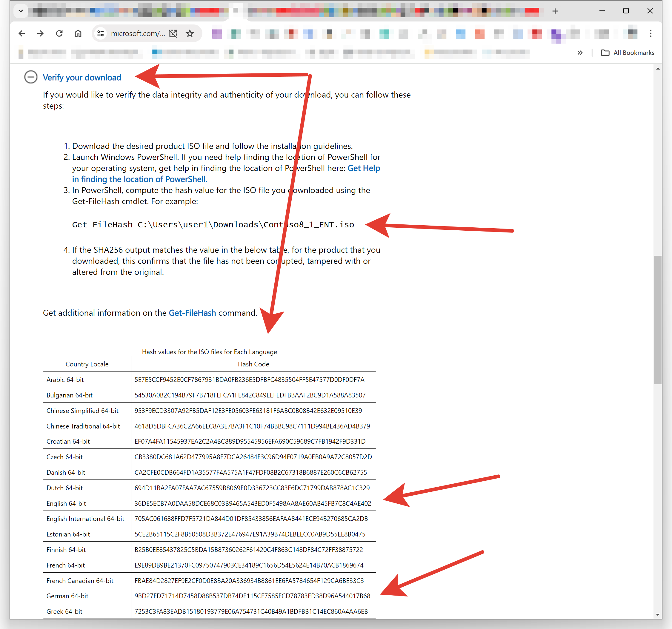Image resolution: width=672 pixels, height=629 pixels.
Task: View site information icon in address bar
Action: click(100, 33)
